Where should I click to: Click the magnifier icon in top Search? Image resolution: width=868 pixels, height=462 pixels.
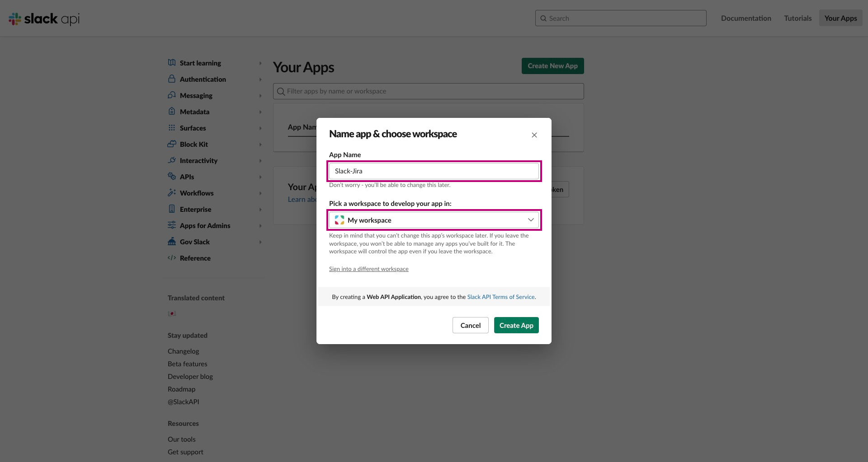pyautogui.click(x=543, y=19)
